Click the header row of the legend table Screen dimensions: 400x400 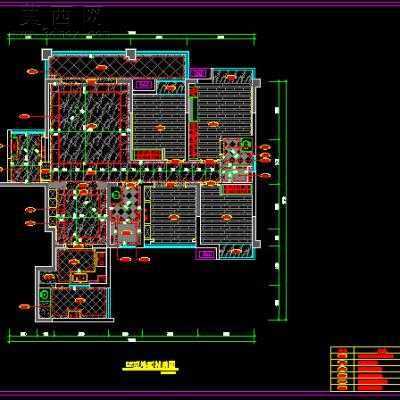pos(365,350)
